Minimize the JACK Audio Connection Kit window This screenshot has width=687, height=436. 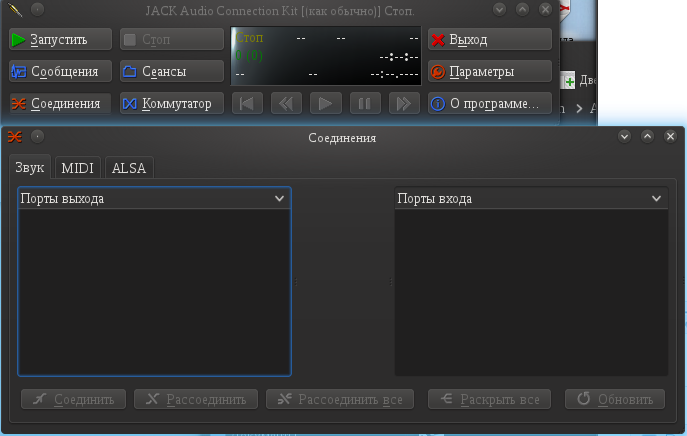click(499, 9)
